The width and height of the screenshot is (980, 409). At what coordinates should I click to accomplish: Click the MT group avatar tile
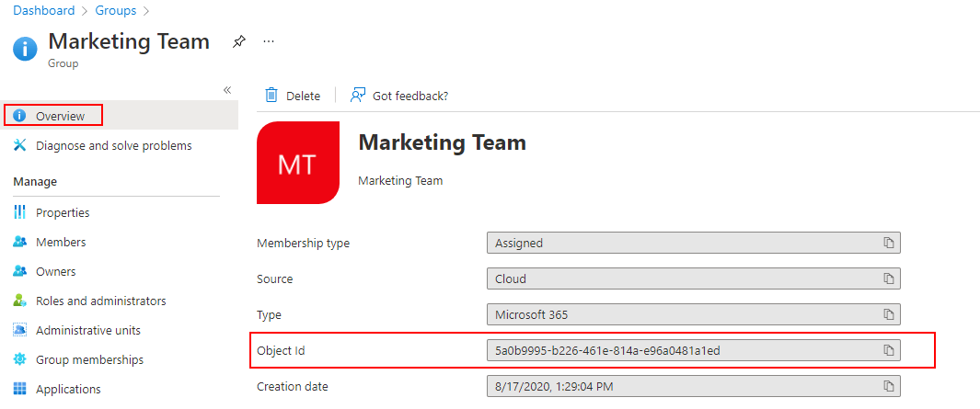click(297, 163)
